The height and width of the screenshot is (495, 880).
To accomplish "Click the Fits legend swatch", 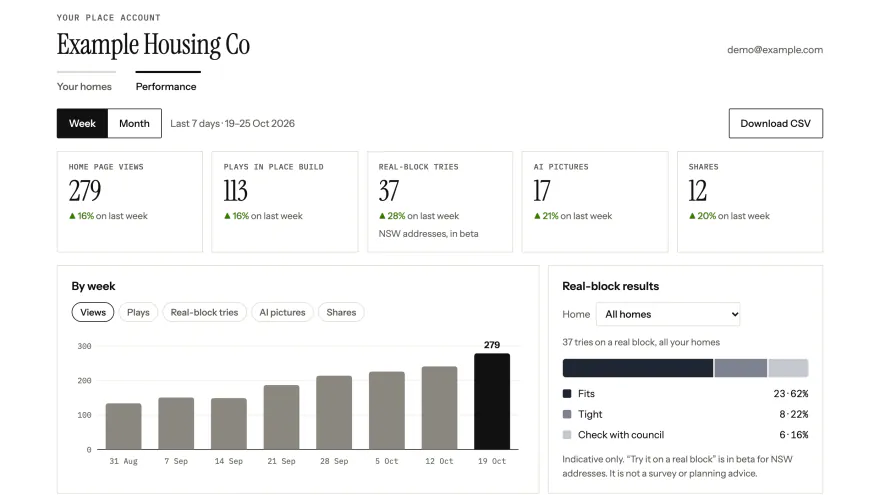I will point(567,394).
